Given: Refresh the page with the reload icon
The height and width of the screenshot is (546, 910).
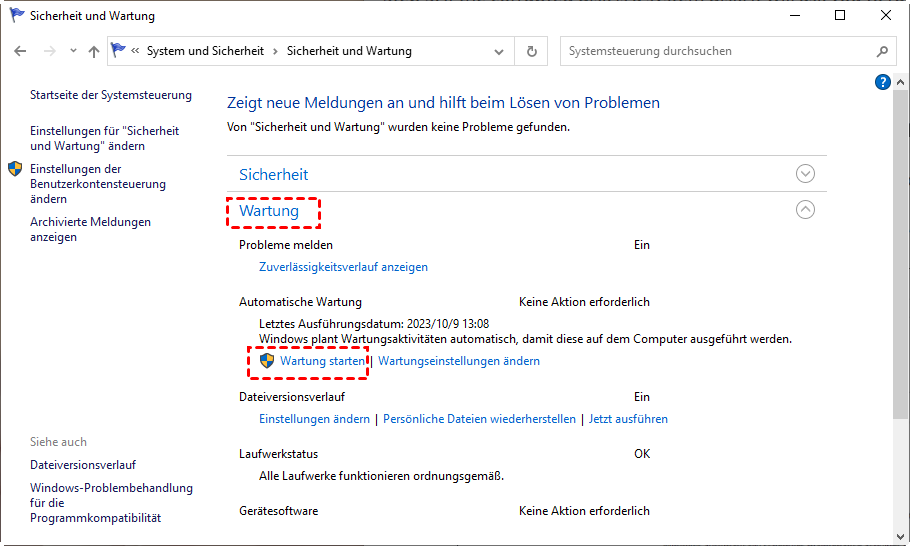Looking at the screenshot, I should pos(531,52).
